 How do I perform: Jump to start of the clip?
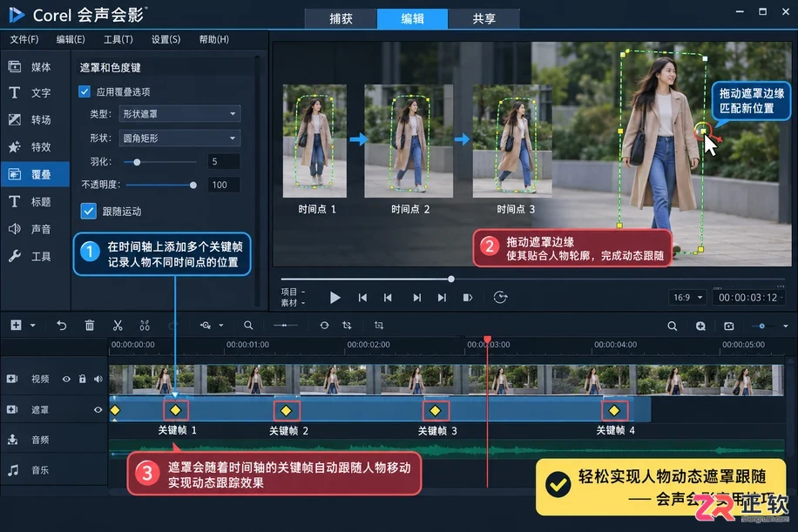tap(362, 298)
